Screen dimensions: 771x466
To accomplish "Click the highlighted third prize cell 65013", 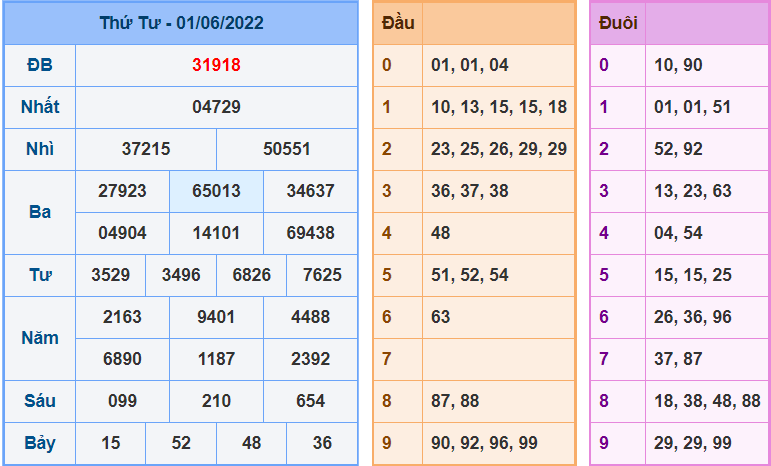I will [216, 191].
